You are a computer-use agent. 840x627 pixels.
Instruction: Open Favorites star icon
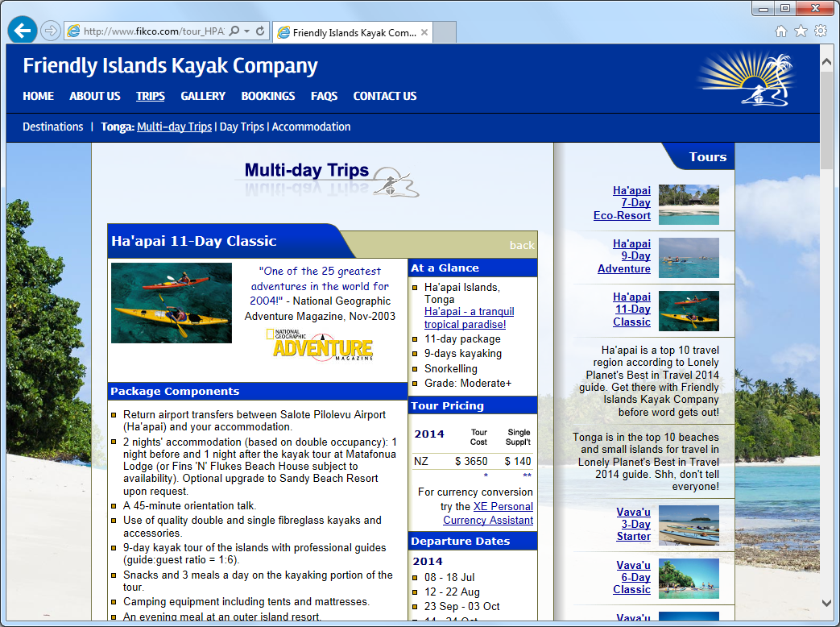click(801, 31)
